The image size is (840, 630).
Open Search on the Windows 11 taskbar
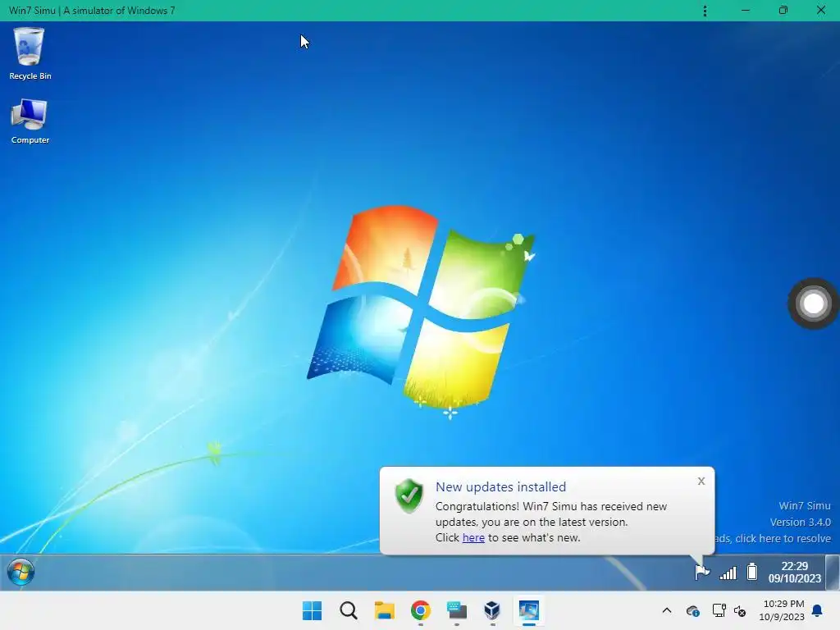pos(348,610)
